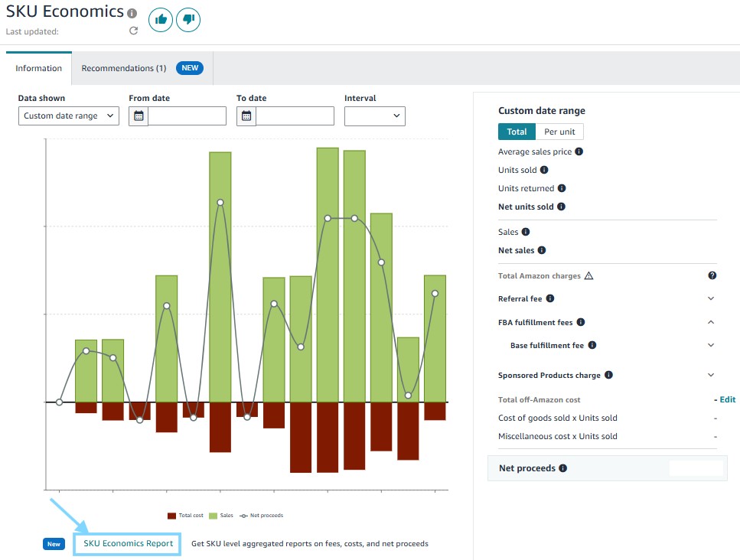Open the To date calendar picker
This screenshot has height=560, width=740.
[x=246, y=116]
